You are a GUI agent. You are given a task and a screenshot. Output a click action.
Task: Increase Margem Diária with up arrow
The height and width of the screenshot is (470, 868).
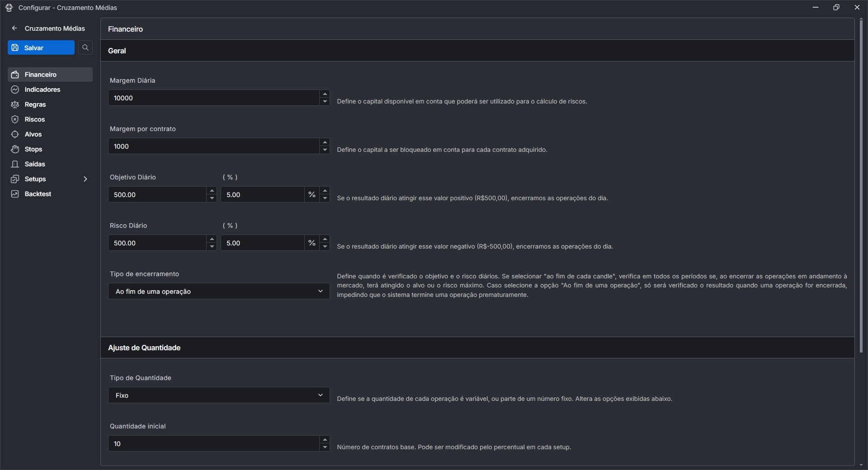tap(325, 94)
